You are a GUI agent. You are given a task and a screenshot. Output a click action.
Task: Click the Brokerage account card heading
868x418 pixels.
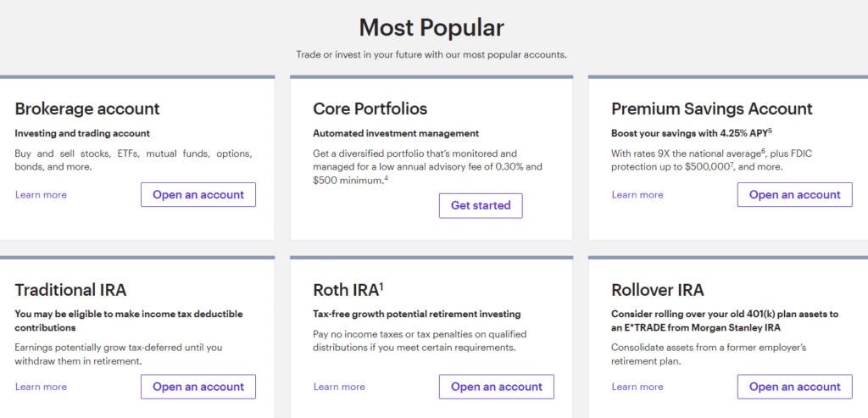pos(87,109)
